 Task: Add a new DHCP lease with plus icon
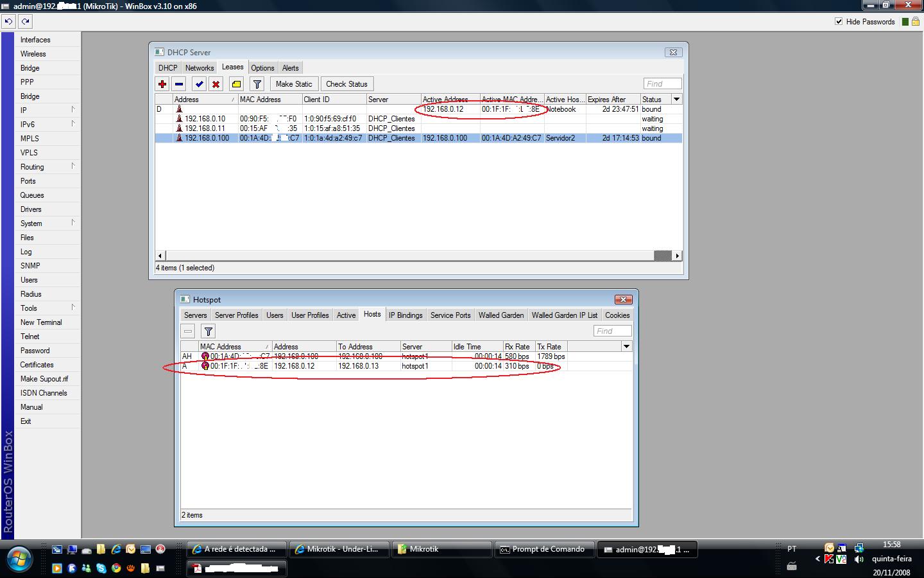point(162,84)
